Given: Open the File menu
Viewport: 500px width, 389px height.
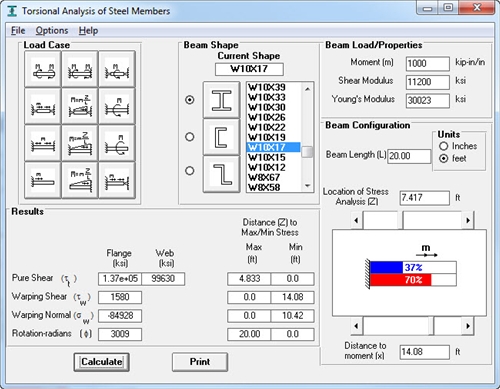Looking at the screenshot, I should [18, 31].
